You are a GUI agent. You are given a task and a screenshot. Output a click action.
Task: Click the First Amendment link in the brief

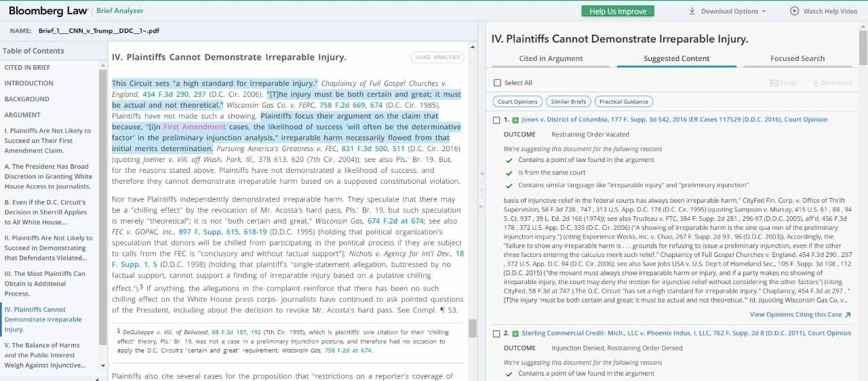[x=195, y=127]
